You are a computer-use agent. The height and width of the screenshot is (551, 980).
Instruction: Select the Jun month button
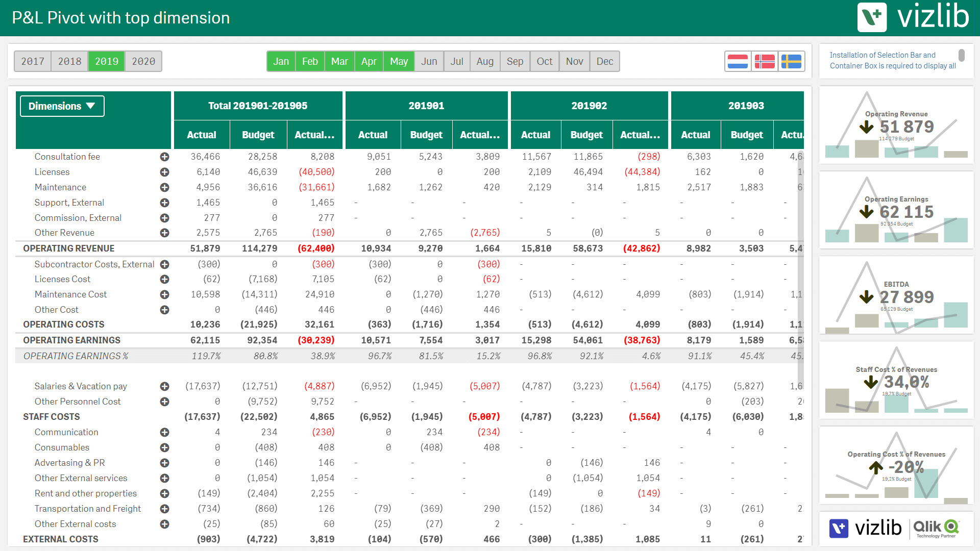[x=429, y=61]
